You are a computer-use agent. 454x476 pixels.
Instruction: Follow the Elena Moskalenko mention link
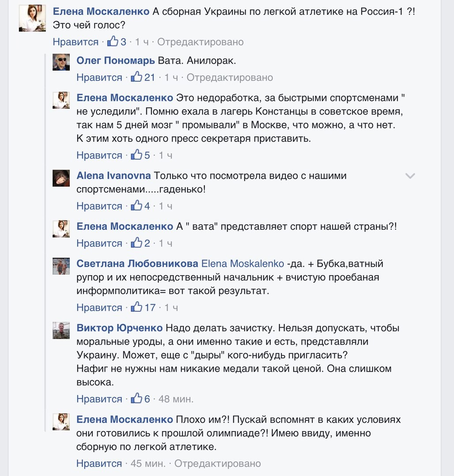coord(243,264)
